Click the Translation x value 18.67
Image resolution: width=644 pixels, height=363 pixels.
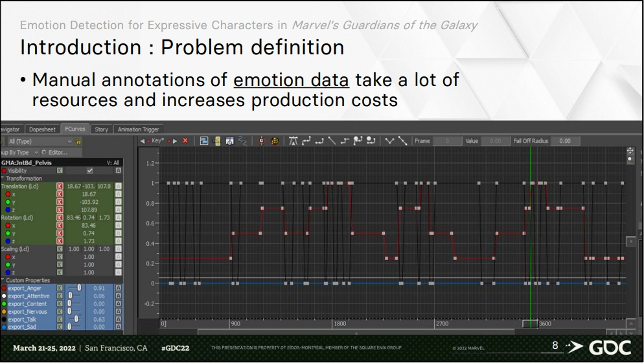(x=89, y=194)
